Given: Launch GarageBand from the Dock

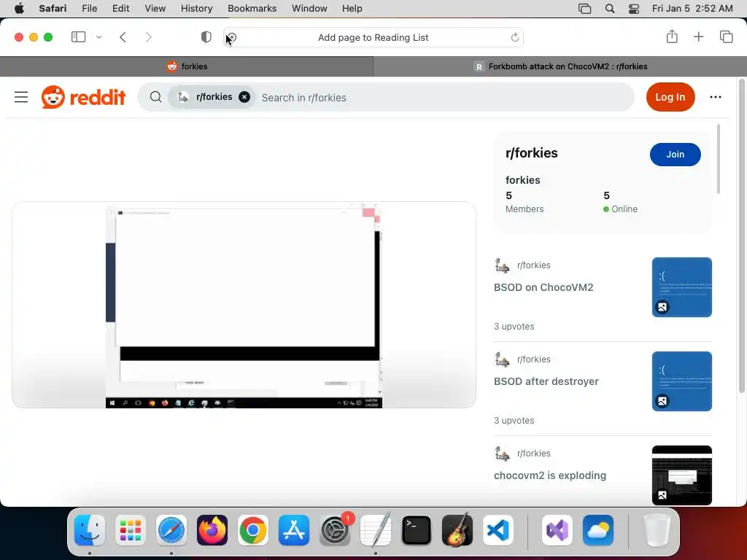Looking at the screenshot, I should pos(457,530).
